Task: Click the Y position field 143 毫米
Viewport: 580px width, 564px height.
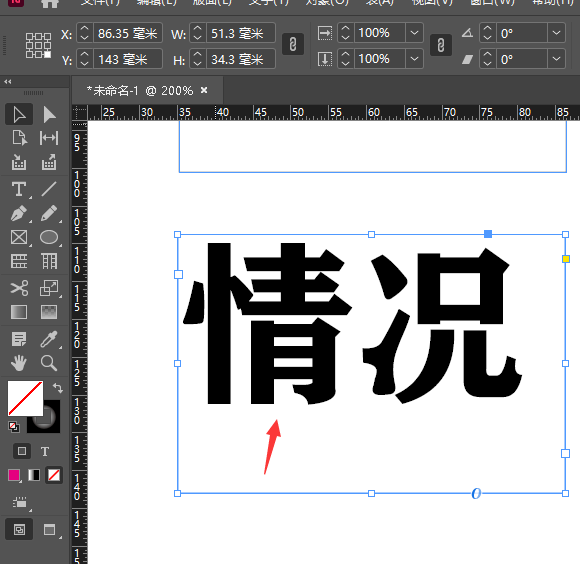Action: [128, 59]
